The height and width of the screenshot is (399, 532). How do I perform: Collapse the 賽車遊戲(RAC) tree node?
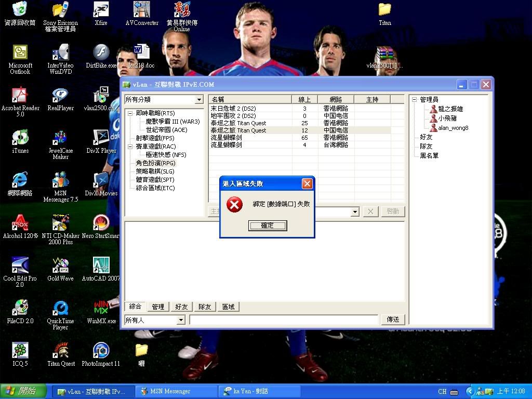[x=130, y=147]
